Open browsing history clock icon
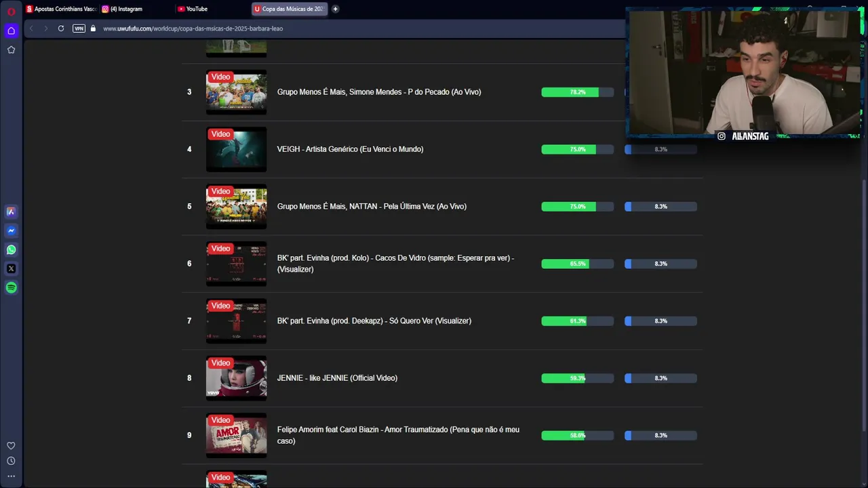868x488 pixels. pos(11,461)
